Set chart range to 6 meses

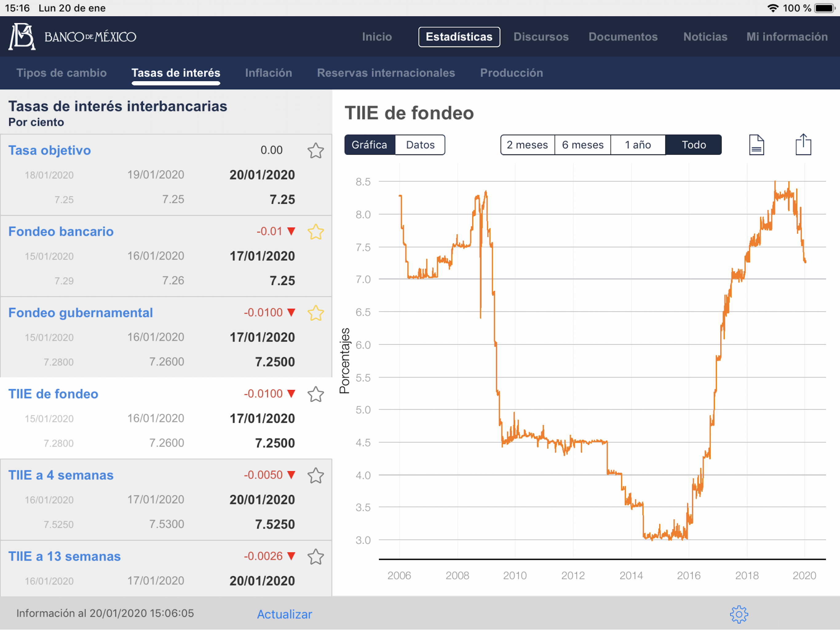(x=583, y=145)
